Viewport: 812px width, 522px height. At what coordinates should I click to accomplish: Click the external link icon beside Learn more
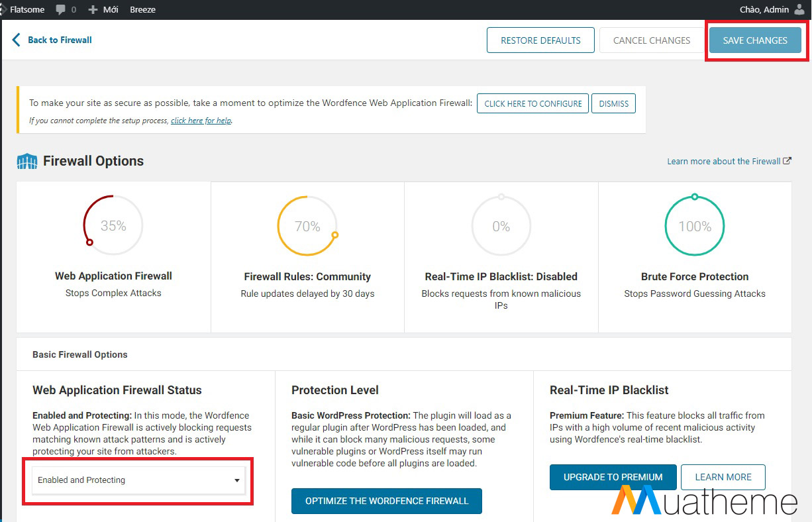coord(787,161)
